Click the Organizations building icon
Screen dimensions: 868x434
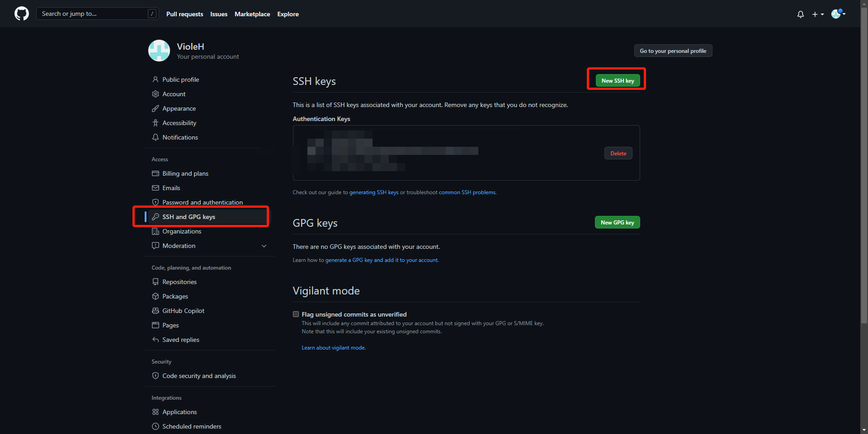pyautogui.click(x=156, y=231)
